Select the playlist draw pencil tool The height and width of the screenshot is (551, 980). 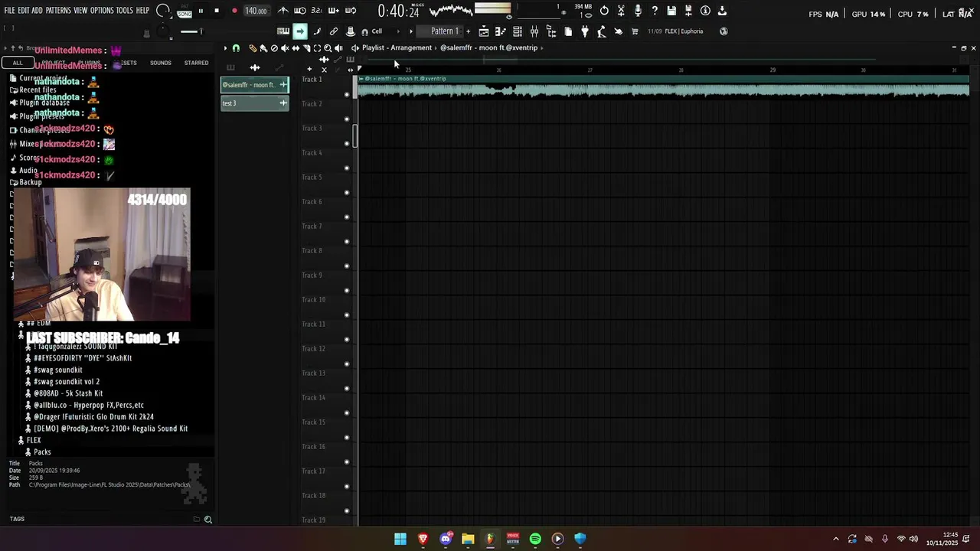tap(253, 48)
